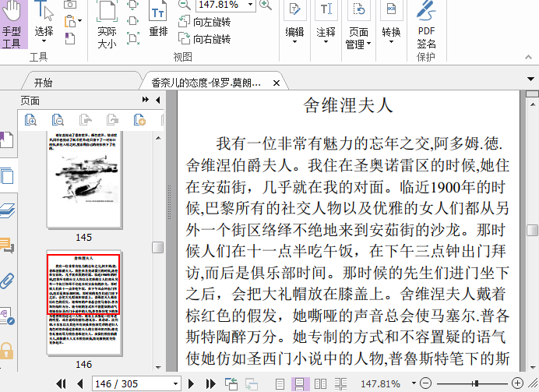Jump to the last page
Screen dimensions: 539x392
[211, 383]
